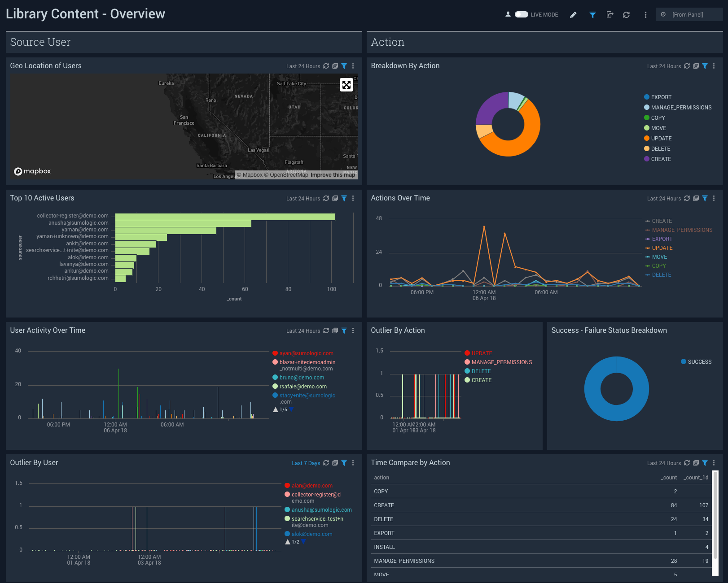Viewport: 728px width, 583px height.
Task: Toggle UPDATE series in Actions Over Time legend
Action: tap(662, 248)
